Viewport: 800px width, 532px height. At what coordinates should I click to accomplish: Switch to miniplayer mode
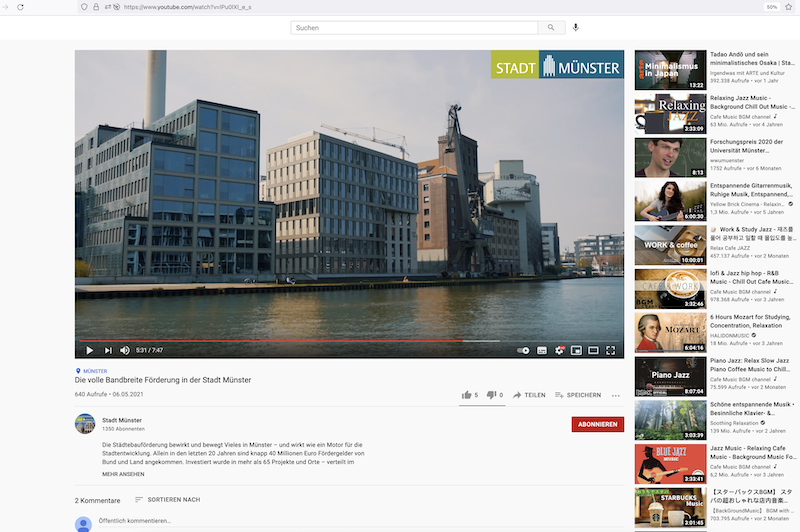pyautogui.click(x=576, y=350)
